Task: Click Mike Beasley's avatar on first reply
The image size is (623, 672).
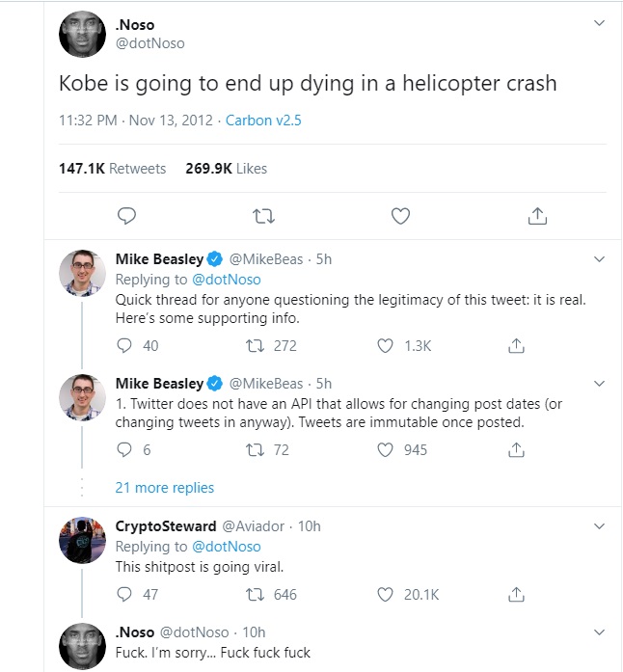Action: (82, 274)
